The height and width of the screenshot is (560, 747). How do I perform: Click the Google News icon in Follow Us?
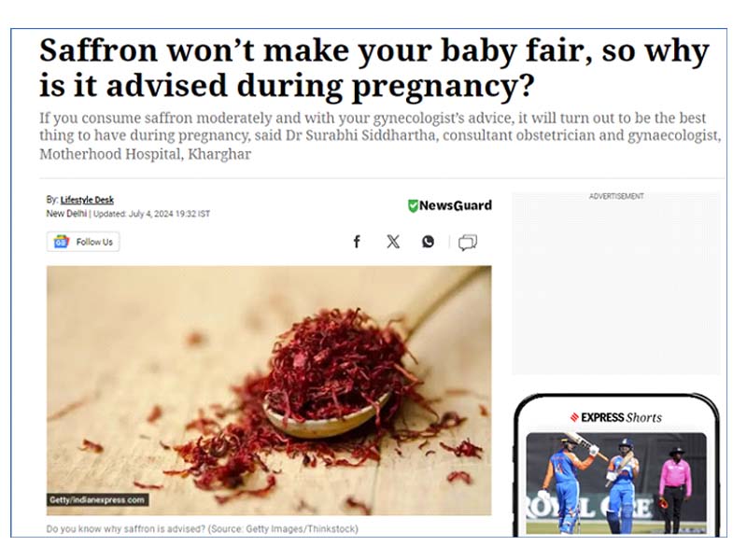61,242
